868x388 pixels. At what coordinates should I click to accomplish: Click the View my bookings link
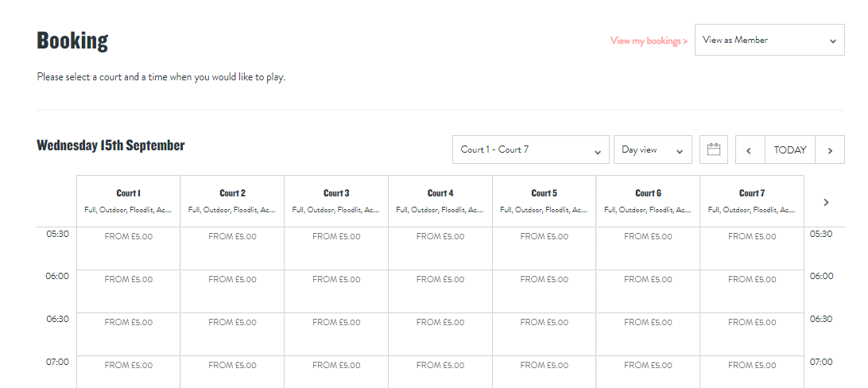click(x=649, y=41)
